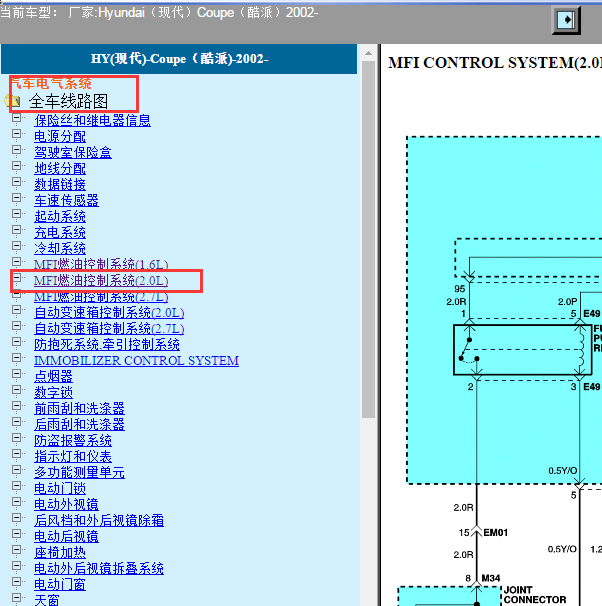Image resolution: width=602 pixels, height=606 pixels.
Task: Collapse tree node beside 座椅加热
Action: (16, 550)
